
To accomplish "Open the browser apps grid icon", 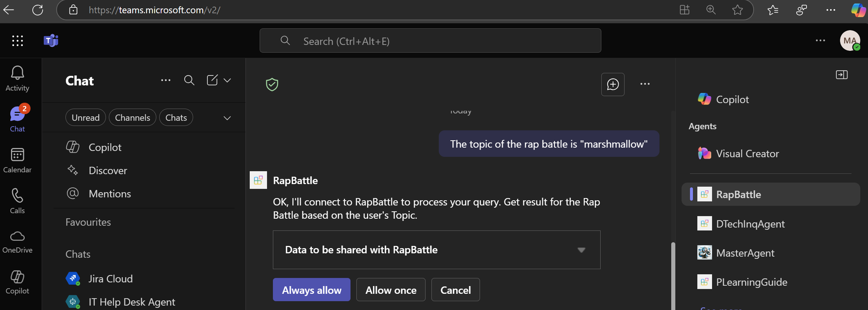I will tap(684, 10).
